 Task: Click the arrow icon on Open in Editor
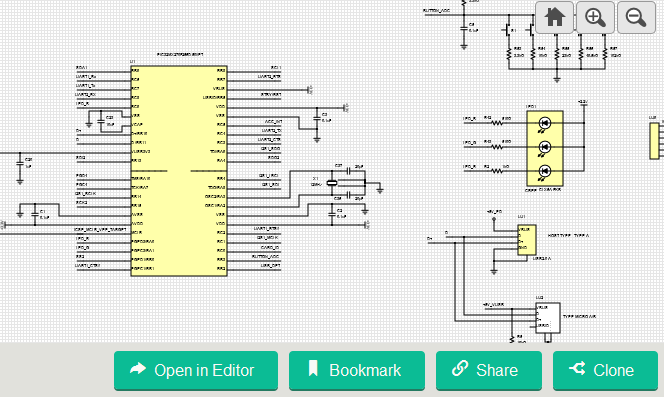pos(138,369)
